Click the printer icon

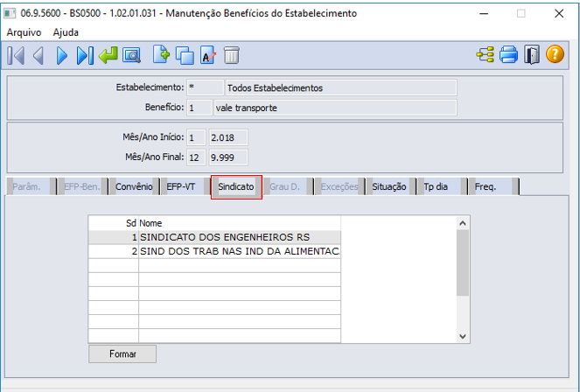pyautogui.click(x=508, y=55)
